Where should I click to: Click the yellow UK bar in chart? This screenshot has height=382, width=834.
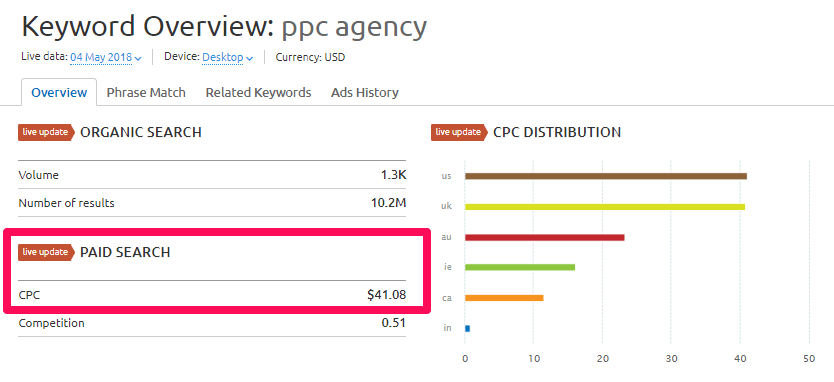point(605,206)
